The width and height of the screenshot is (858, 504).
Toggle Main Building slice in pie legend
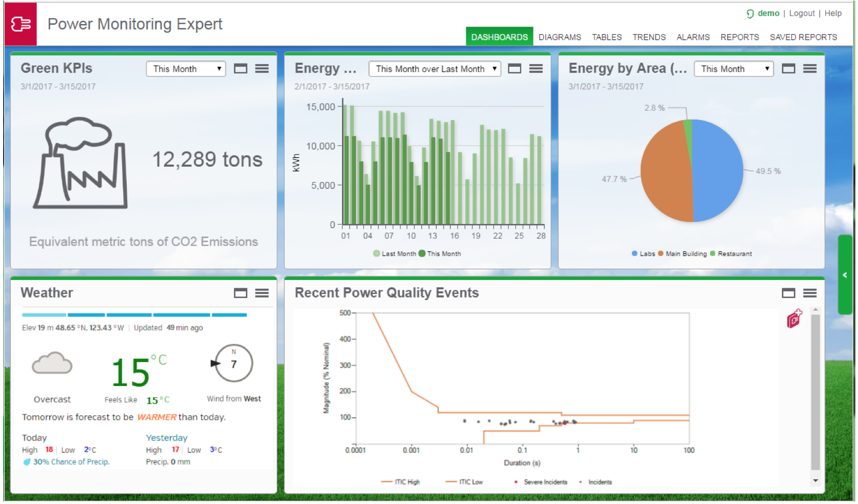coord(682,254)
